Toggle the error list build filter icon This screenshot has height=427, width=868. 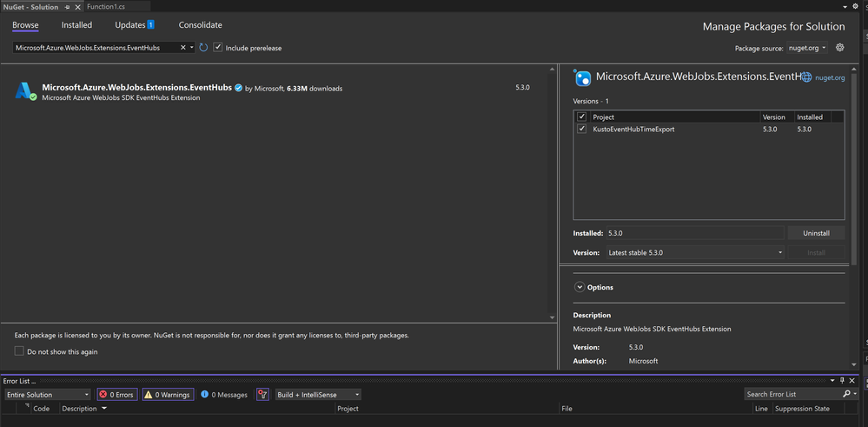[x=263, y=394]
